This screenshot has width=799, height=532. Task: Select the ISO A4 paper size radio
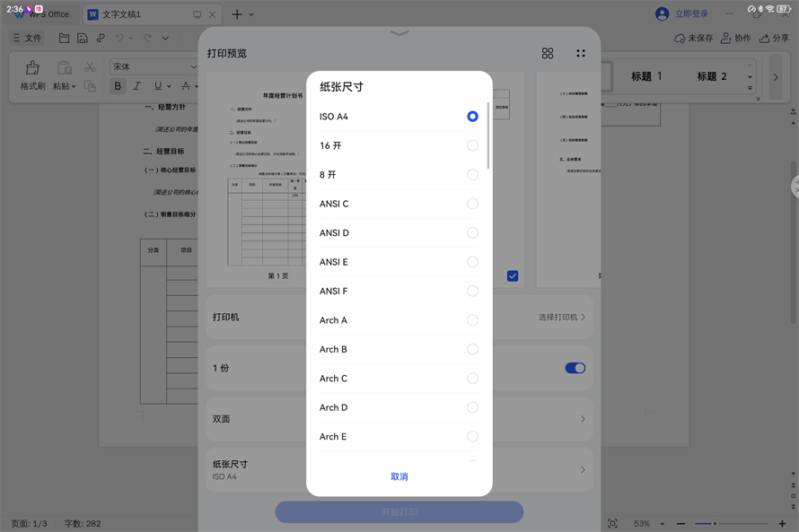[472, 117]
